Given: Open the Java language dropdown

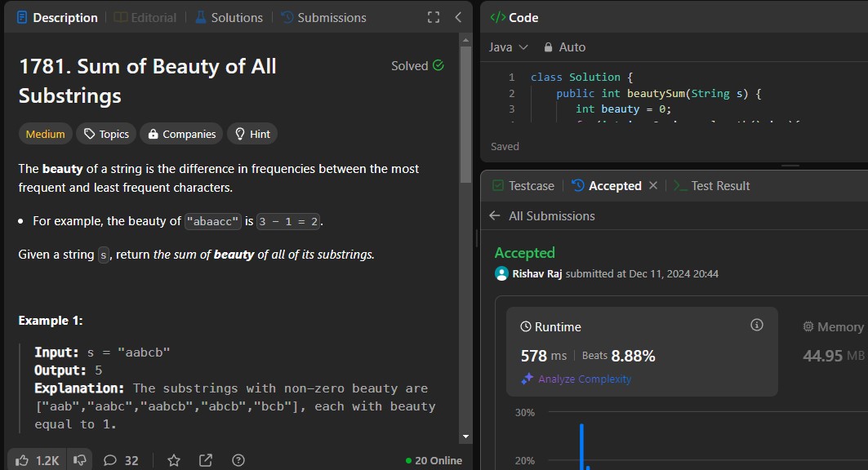Looking at the screenshot, I should click(508, 47).
